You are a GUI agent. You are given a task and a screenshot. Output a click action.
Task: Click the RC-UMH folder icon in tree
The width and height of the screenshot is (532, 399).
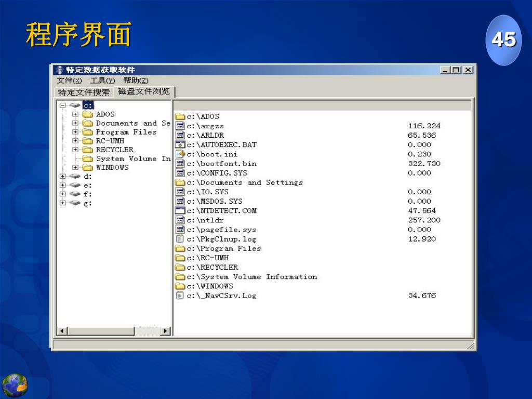coord(88,141)
